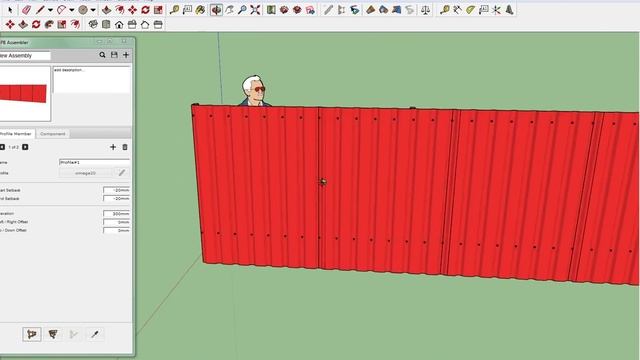The width and height of the screenshot is (640, 360).
Task: Select the Arc tool
Action: click(x=61, y=10)
